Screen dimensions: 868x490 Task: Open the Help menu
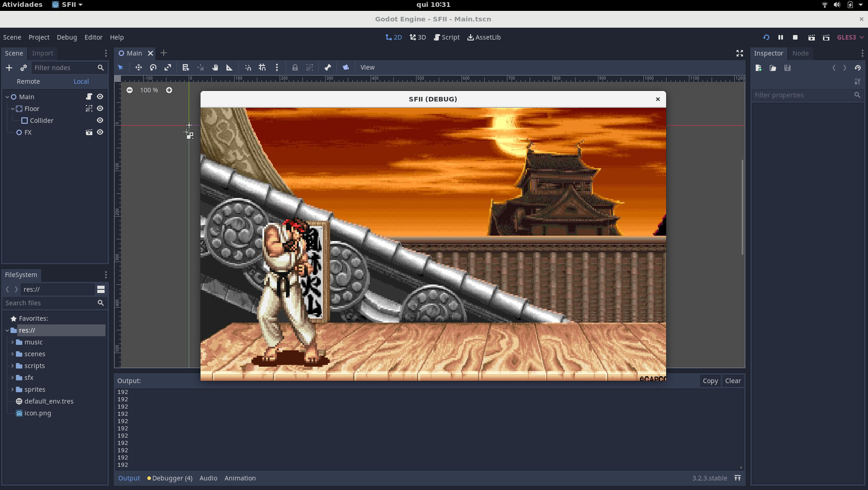117,37
